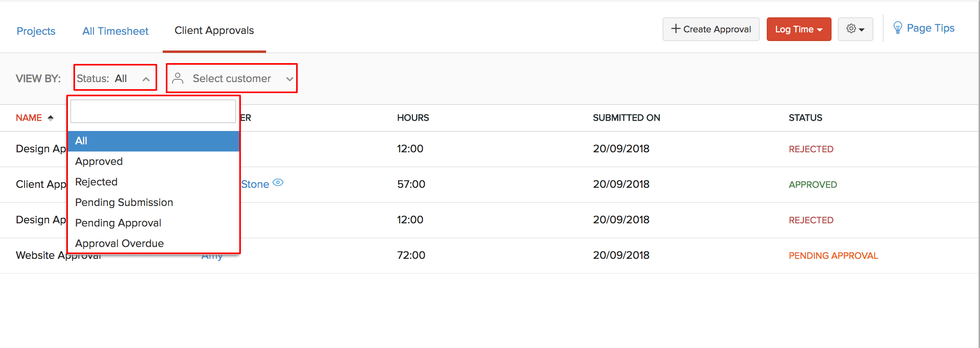Collapse the Status filter chevron
Image resolution: width=980 pixels, height=348 pixels.
[x=146, y=79]
